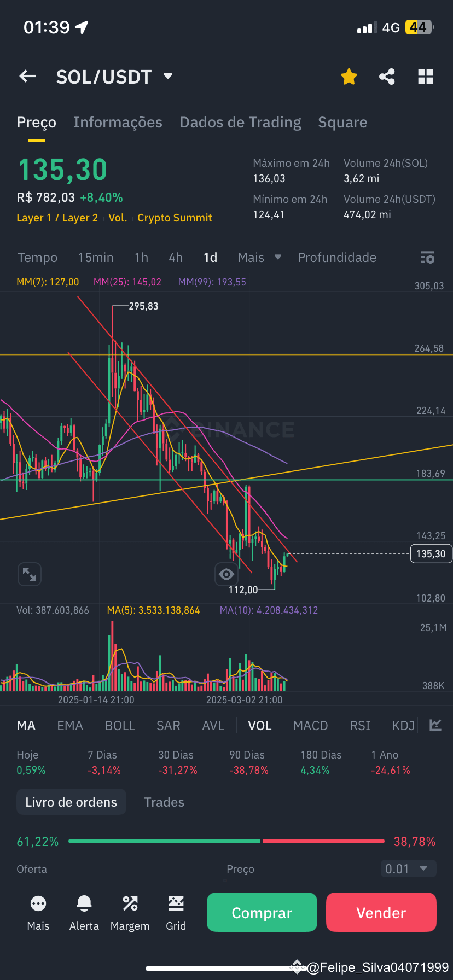Switch to the Trades tab

164,802
